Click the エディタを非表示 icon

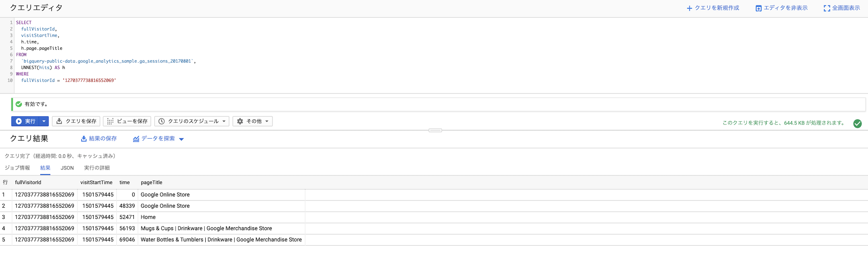(x=759, y=8)
